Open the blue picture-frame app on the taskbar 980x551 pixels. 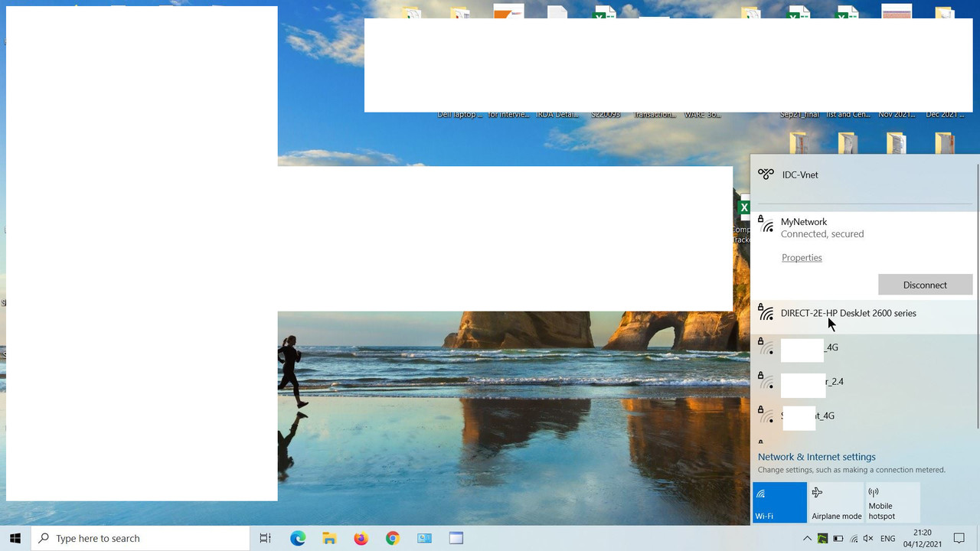pyautogui.click(x=424, y=538)
